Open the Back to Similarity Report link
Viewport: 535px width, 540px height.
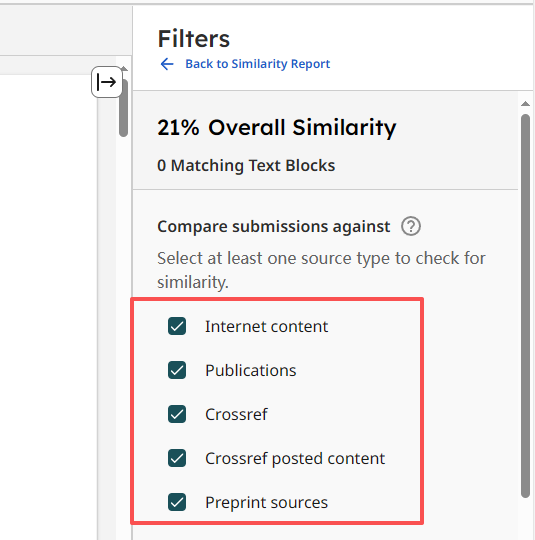pos(257,64)
